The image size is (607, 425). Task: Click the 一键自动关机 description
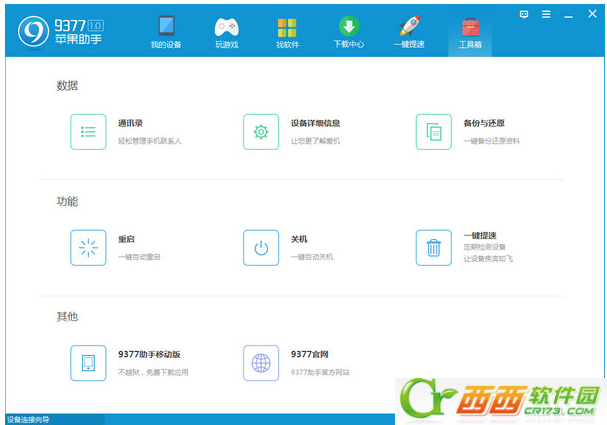pyautogui.click(x=312, y=257)
